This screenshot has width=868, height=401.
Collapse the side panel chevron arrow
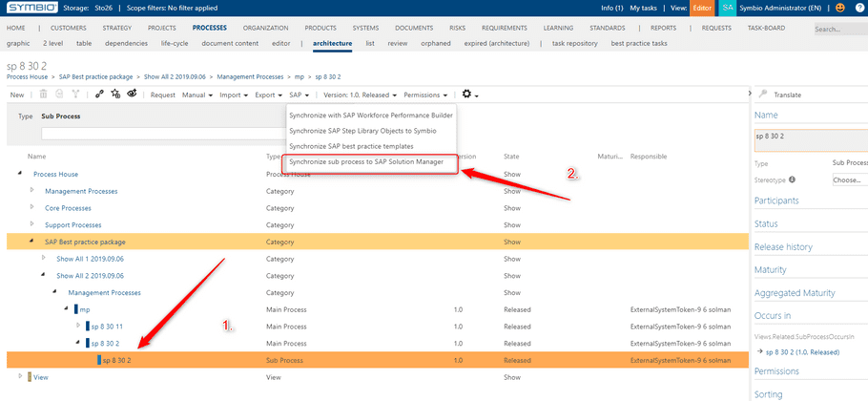(750, 95)
